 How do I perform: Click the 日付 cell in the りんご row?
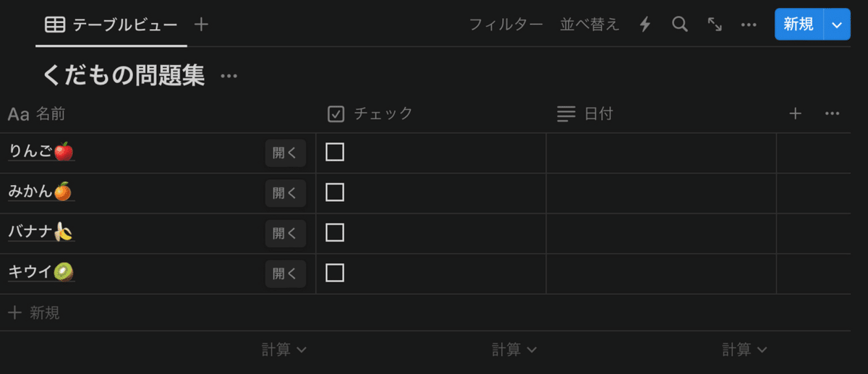pos(660,153)
